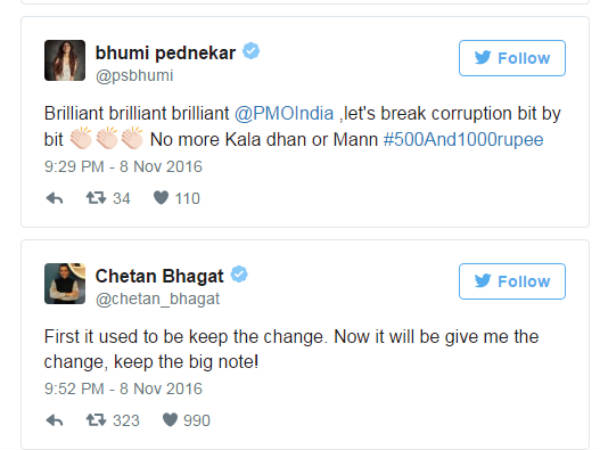600x450 pixels.
Task: Open the @psbhumi handle
Action: pos(134,75)
